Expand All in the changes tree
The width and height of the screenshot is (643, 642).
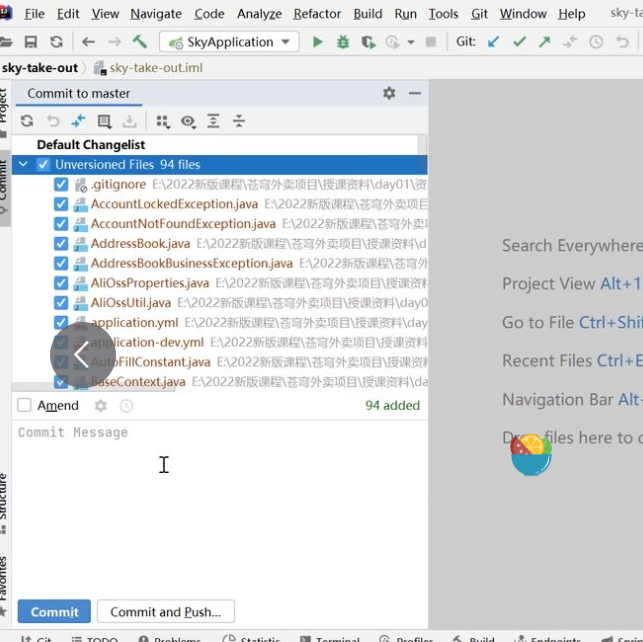pyautogui.click(x=213, y=121)
